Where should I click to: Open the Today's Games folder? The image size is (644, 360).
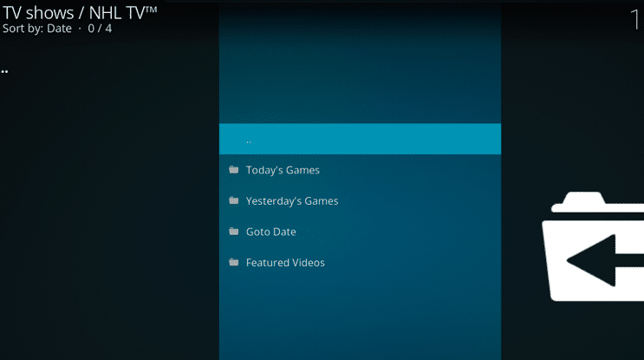(x=360, y=170)
